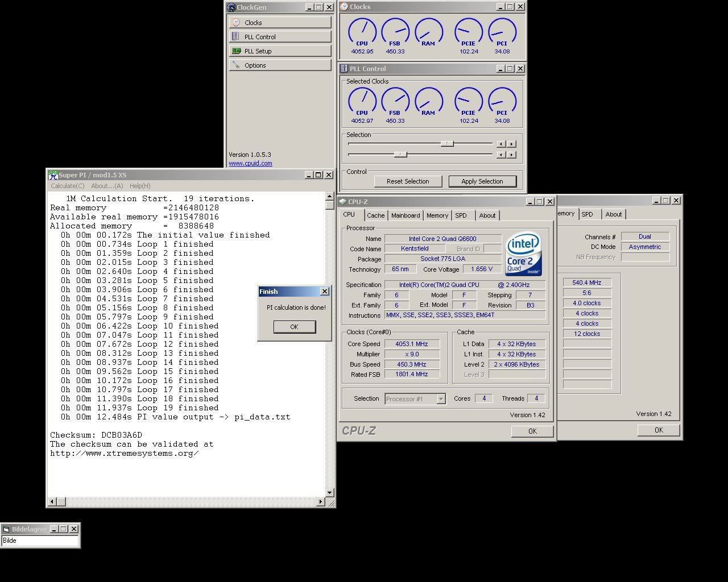Click RAM gauge in Clocks window
728x582 pixels.
tap(428, 32)
